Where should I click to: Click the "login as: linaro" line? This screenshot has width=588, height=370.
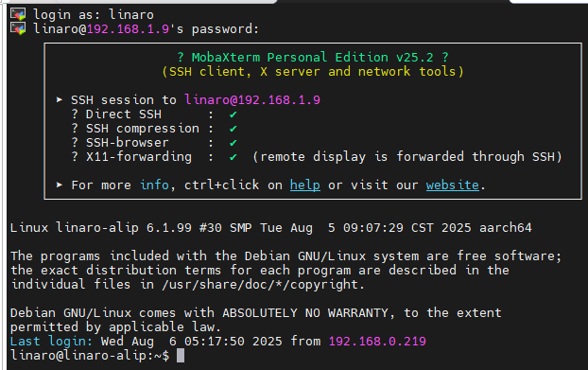[94, 14]
